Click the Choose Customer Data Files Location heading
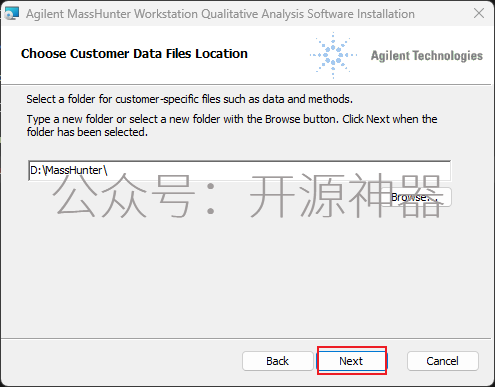The width and height of the screenshot is (495, 387). click(x=134, y=54)
